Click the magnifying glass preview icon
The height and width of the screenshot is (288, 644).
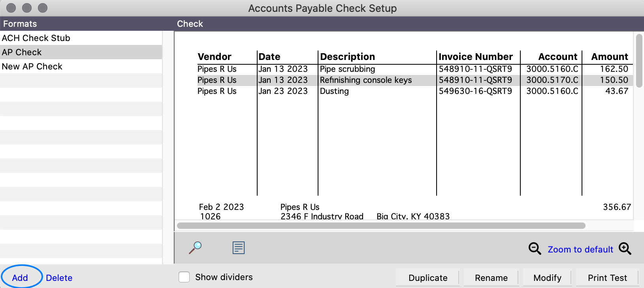pyautogui.click(x=195, y=248)
